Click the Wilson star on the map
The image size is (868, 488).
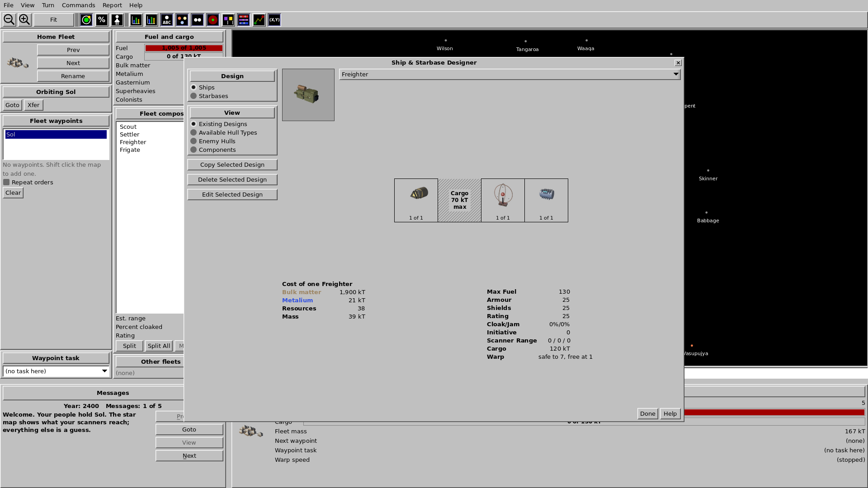[446, 41]
